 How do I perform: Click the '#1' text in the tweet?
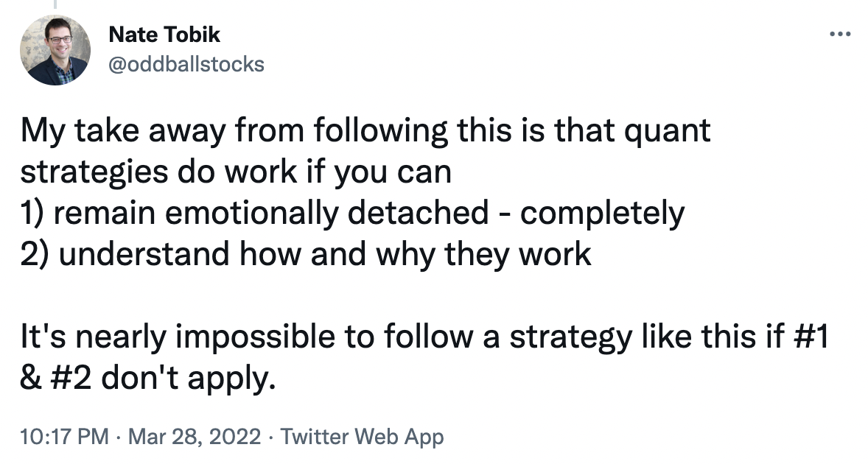tap(811, 337)
